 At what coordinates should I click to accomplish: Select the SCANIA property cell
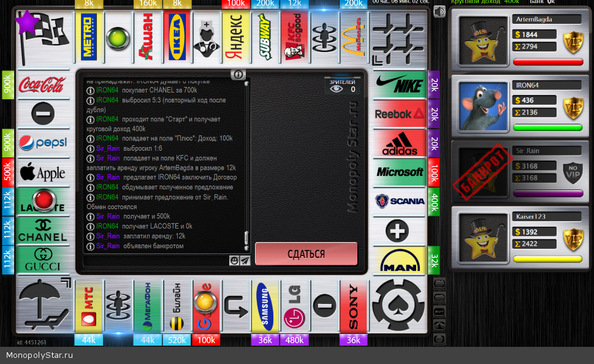click(x=399, y=202)
